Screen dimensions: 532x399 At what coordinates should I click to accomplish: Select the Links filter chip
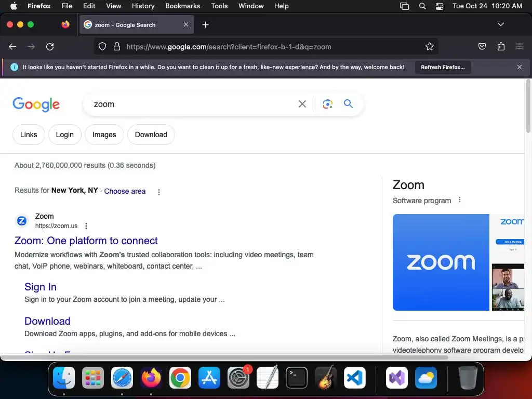pyautogui.click(x=29, y=135)
